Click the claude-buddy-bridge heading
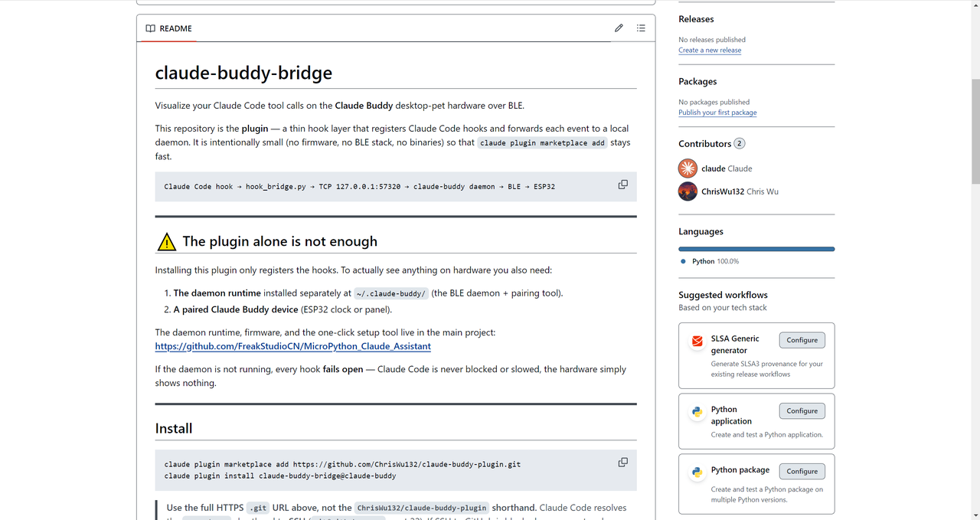The height and width of the screenshot is (520, 980). tap(243, 73)
